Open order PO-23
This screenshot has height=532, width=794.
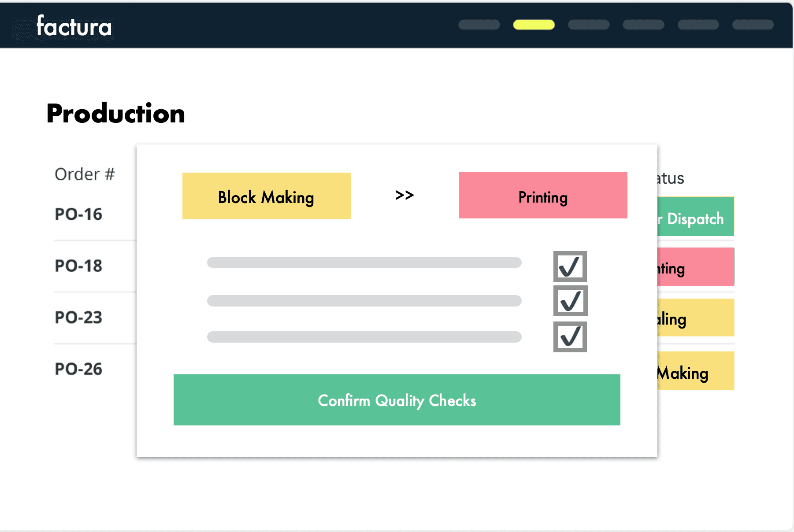tap(78, 318)
